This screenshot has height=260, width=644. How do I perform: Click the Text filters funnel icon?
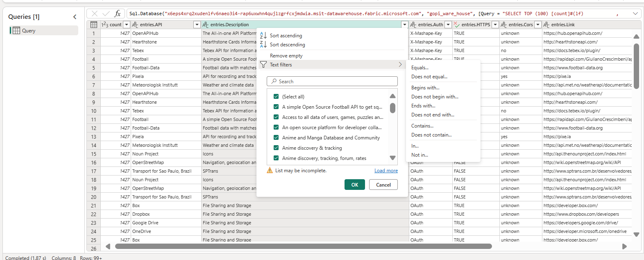263,65
